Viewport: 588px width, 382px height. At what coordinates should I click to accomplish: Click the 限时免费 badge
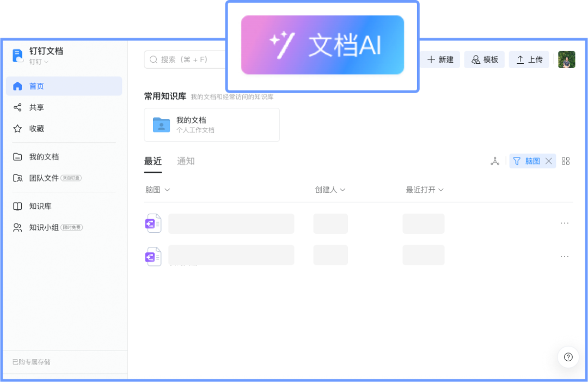pos(72,227)
